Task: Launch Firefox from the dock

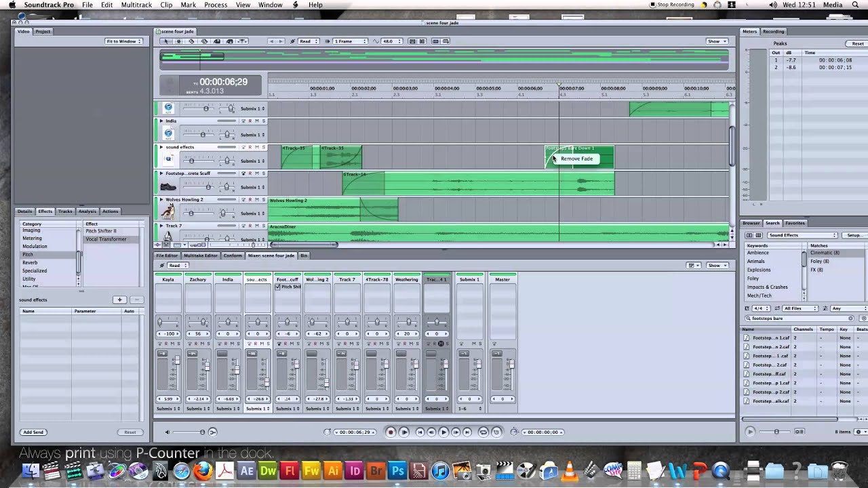Action: coord(203,470)
